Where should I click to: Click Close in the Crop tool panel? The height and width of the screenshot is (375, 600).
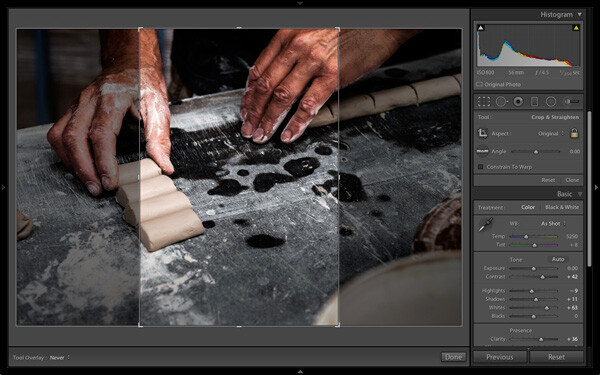[x=572, y=180]
